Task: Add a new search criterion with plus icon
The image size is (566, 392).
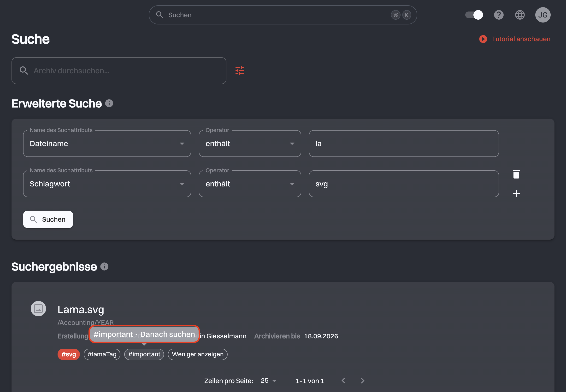Action: [516, 193]
